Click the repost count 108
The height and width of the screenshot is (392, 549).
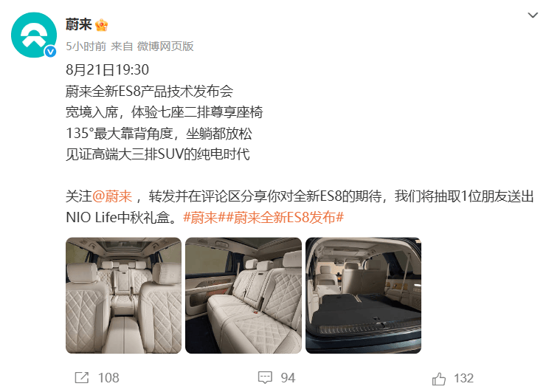pyautogui.click(x=108, y=378)
